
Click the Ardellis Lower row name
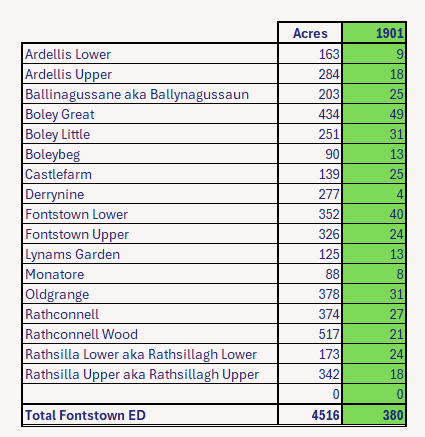pos(150,54)
